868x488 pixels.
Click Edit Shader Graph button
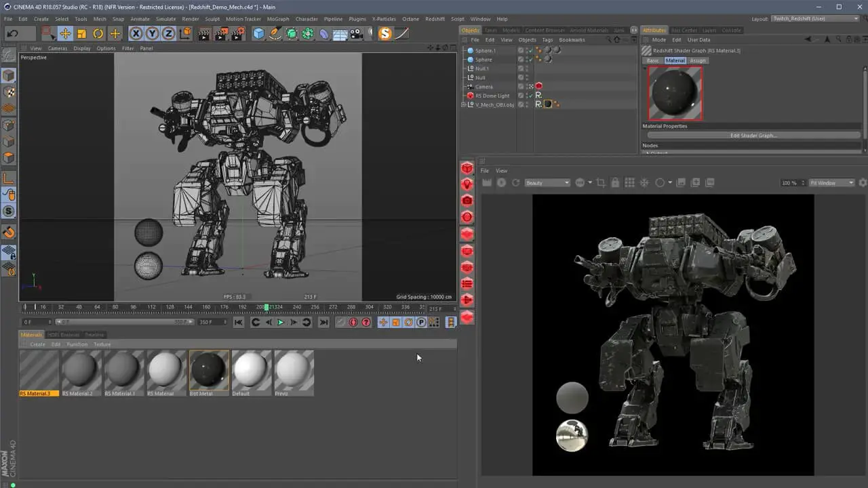753,136
